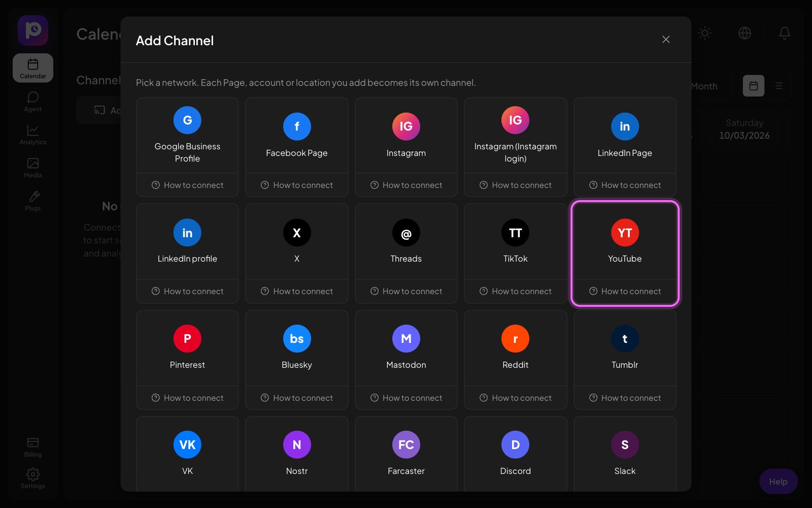This screenshot has height=508, width=812.
Task: Open How to connect under X
Action: 297,291
